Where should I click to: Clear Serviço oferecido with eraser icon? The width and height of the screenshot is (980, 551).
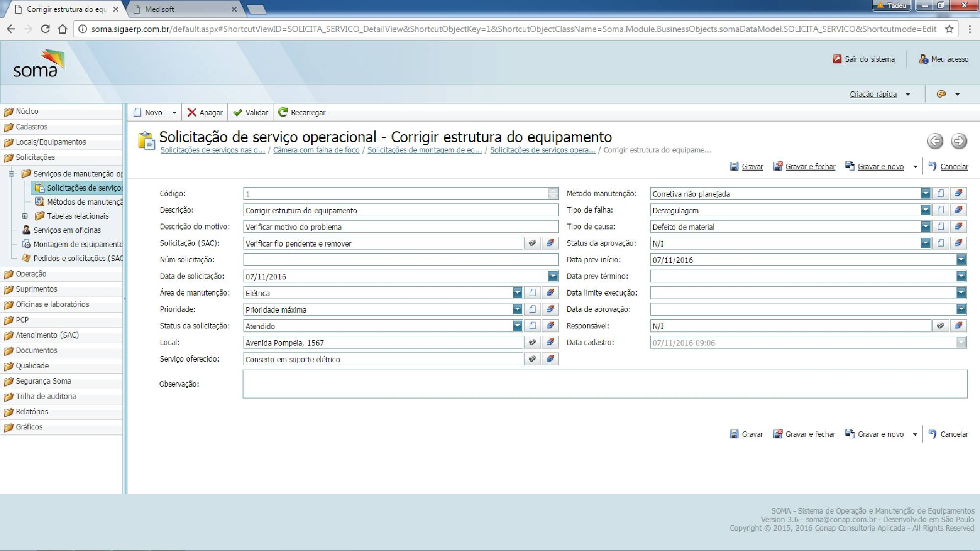tap(550, 359)
